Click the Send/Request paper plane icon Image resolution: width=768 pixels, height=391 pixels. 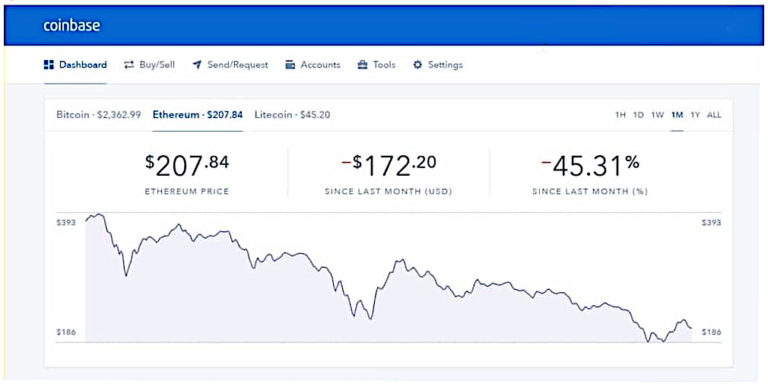(x=197, y=65)
